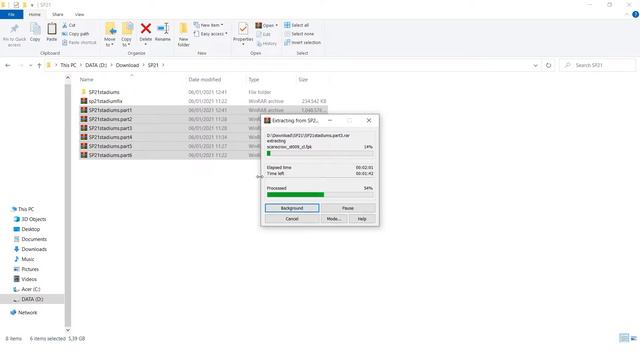
Task: Switch to the Share tab
Action: coord(58,15)
